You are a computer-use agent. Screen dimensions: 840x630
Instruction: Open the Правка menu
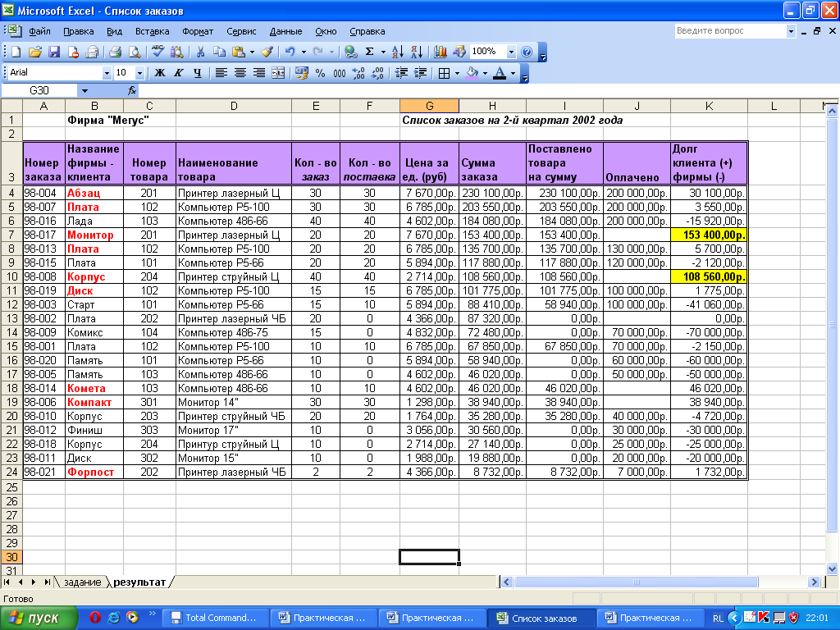(78, 31)
